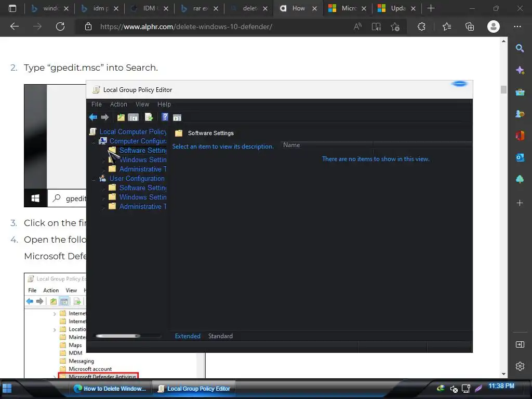Screen dimensions: 532x399
Task: Open browser Extensions puzzle icon
Action: [421, 26]
